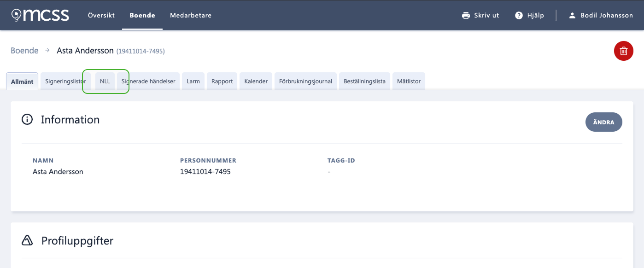Open Bodil Johansson account menu

(x=607, y=15)
